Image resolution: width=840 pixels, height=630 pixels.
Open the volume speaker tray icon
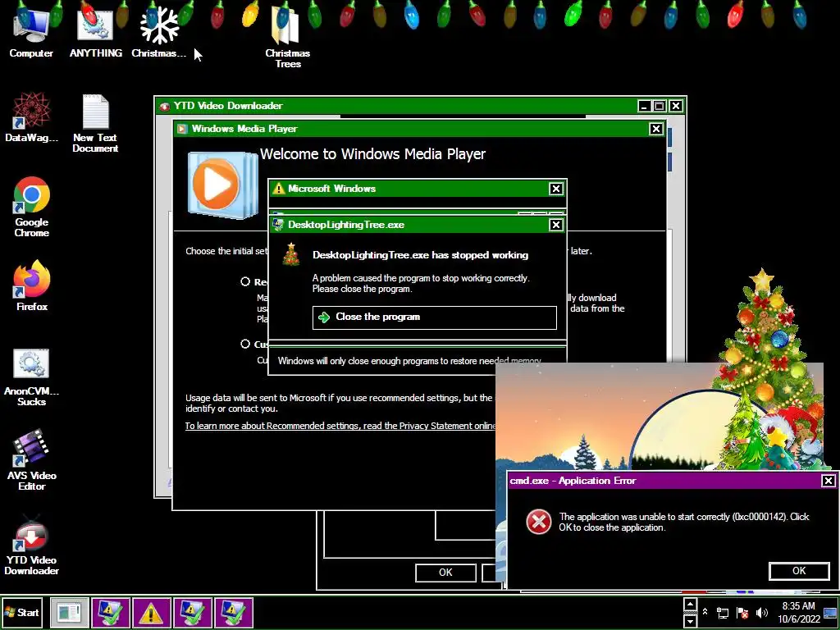[x=761, y=613]
